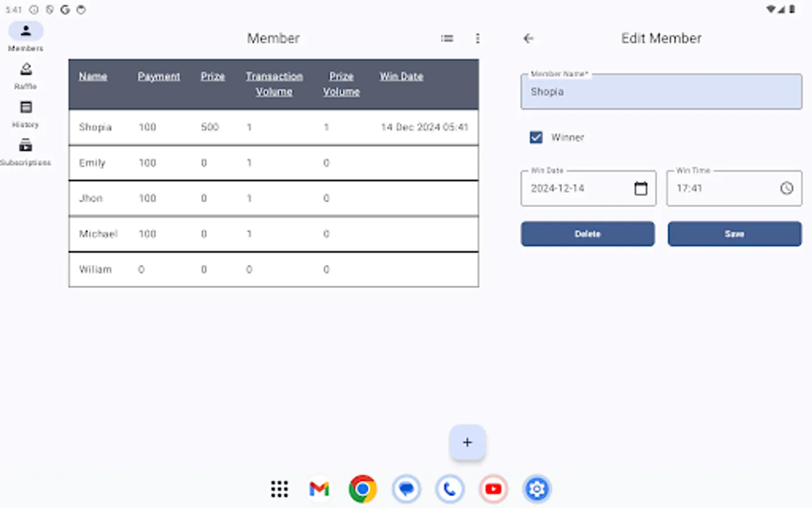Viewport: 812px width, 508px height.
Task: Click the Win Date field value 2024-12-14
Action: [x=558, y=189]
